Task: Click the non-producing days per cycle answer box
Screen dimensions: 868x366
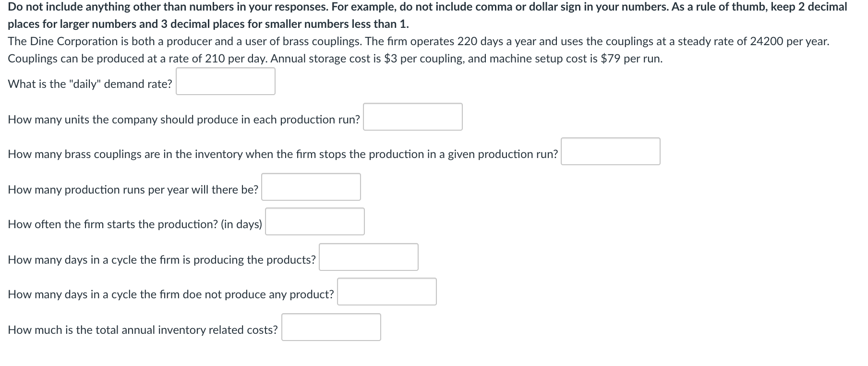Action: (387, 292)
